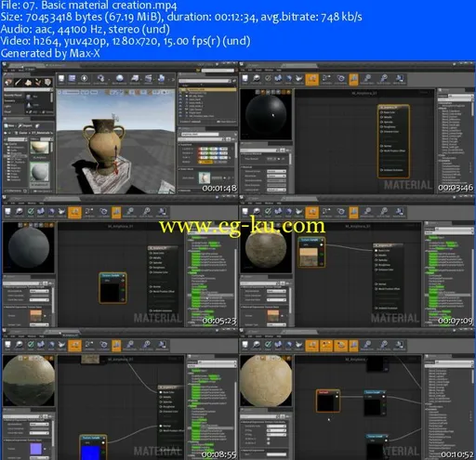Expand Game folder in 00:01:48 content browser
Viewport: 476px width, 460px height.
[x=6, y=144]
